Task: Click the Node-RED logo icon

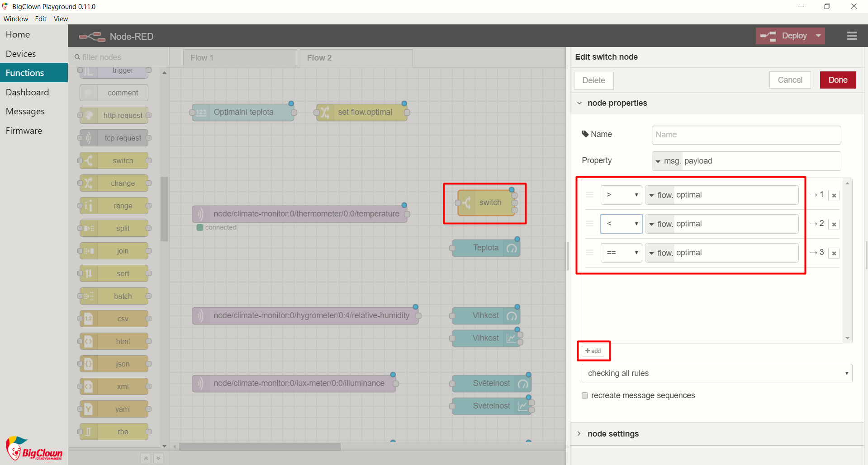Action: 92,37
